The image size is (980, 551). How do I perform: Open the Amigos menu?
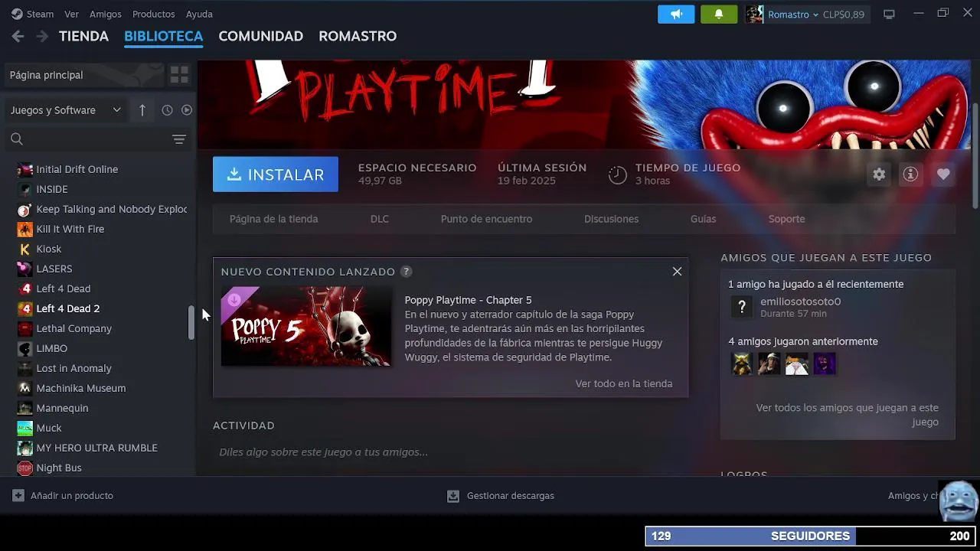[x=106, y=14]
